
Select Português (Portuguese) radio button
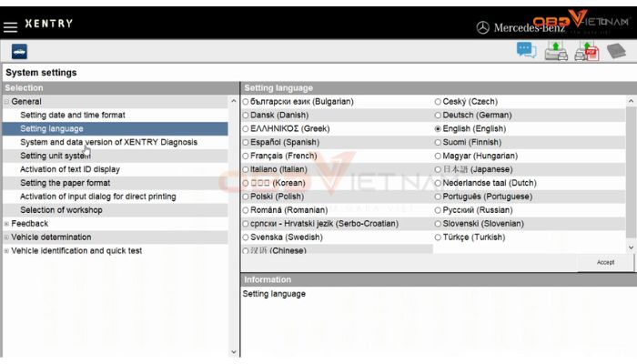click(x=438, y=197)
